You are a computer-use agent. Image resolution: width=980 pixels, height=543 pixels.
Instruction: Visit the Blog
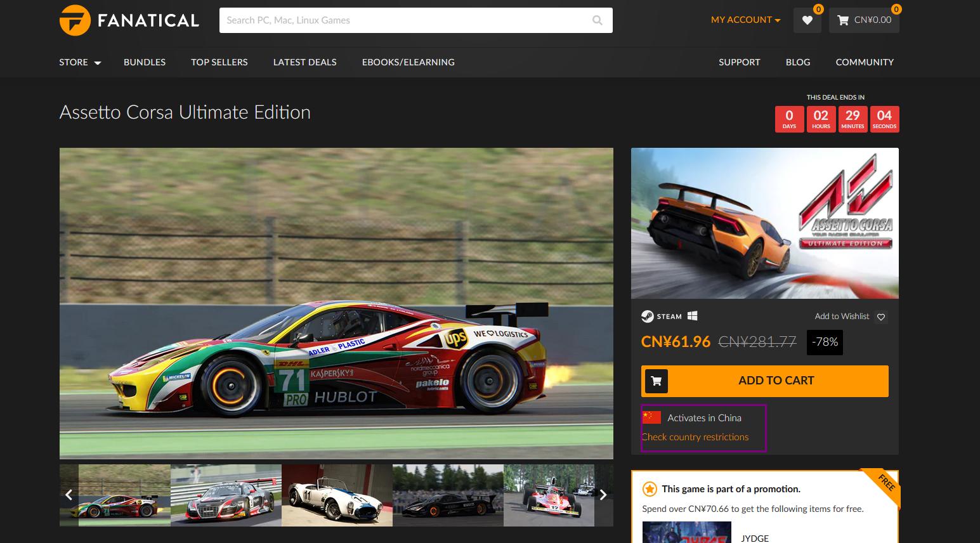[798, 62]
